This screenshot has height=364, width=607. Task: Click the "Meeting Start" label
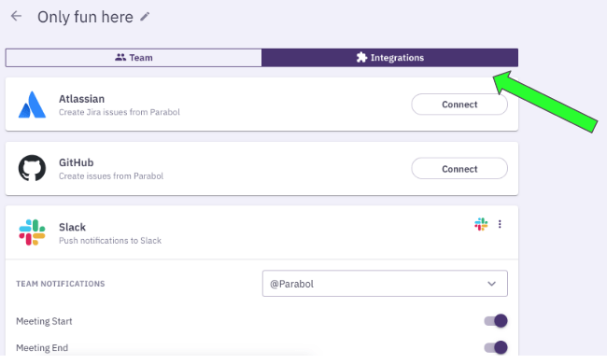[x=44, y=321]
